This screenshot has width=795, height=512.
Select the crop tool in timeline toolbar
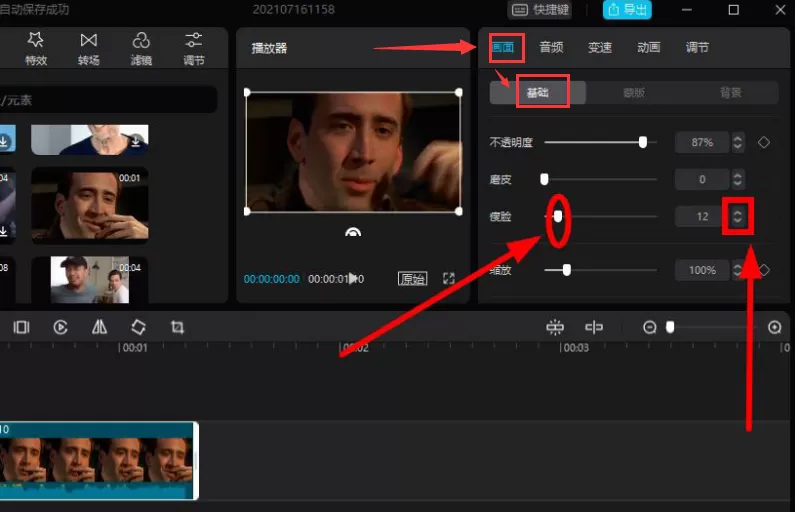pos(177,327)
